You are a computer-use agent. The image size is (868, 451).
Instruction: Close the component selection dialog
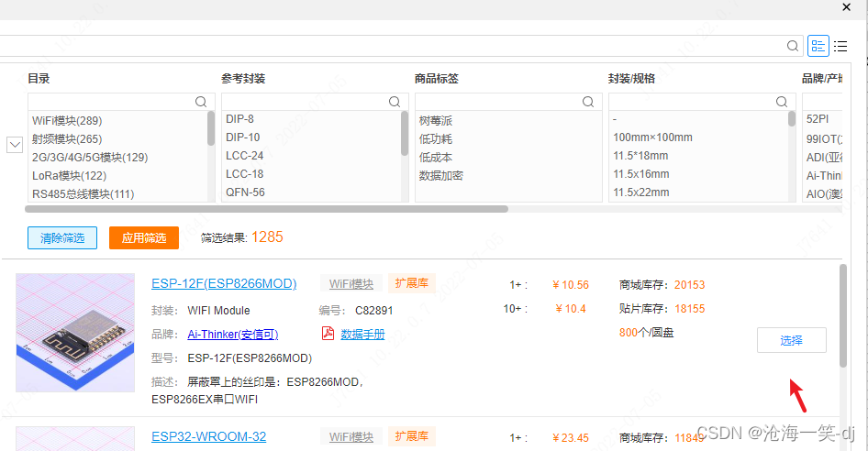(846, 7)
